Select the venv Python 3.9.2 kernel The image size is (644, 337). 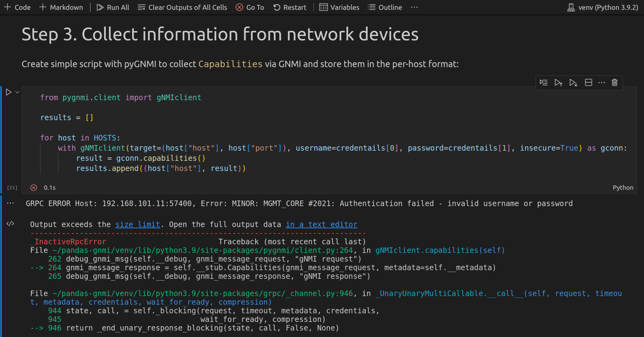[602, 7]
